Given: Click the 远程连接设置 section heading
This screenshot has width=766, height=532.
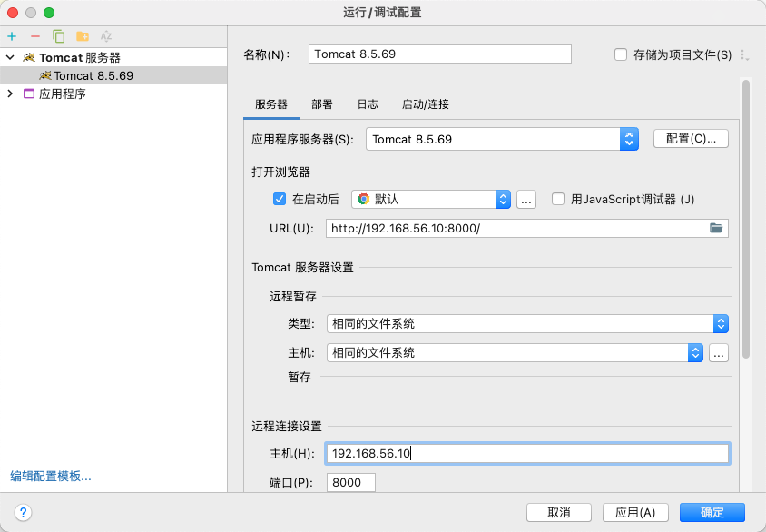Looking at the screenshot, I should tap(287, 426).
